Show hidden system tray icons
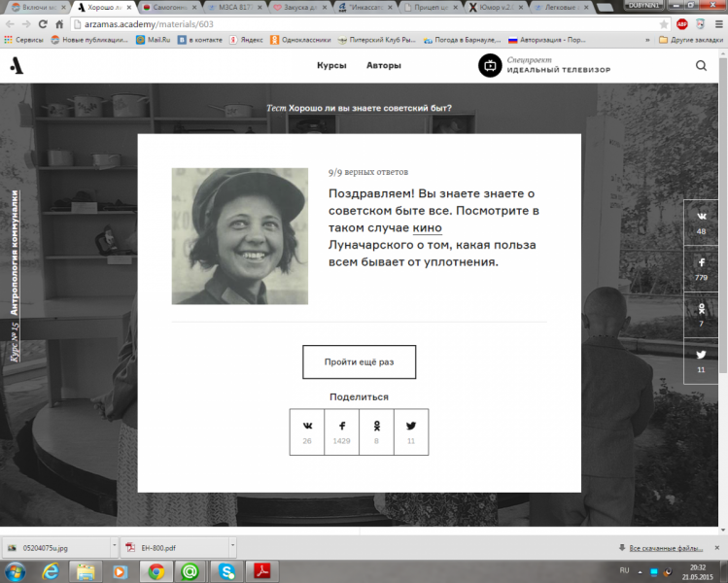Viewport: 728px width, 583px height. click(x=640, y=572)
